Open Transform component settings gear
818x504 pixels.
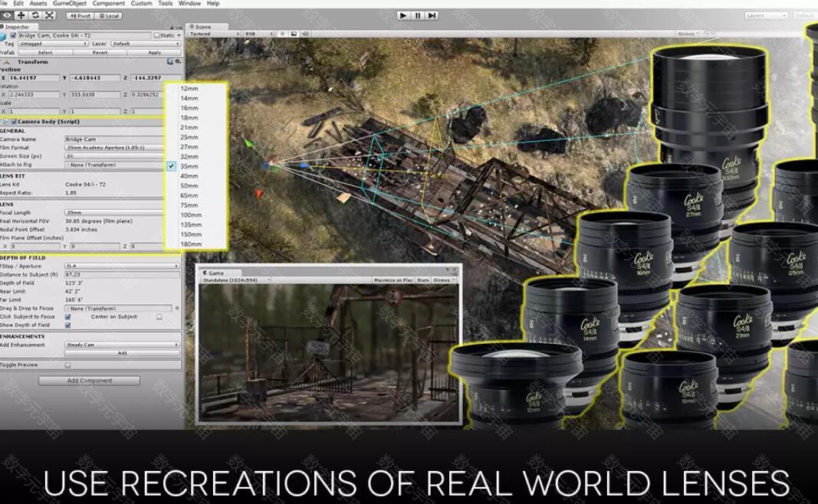178,61
